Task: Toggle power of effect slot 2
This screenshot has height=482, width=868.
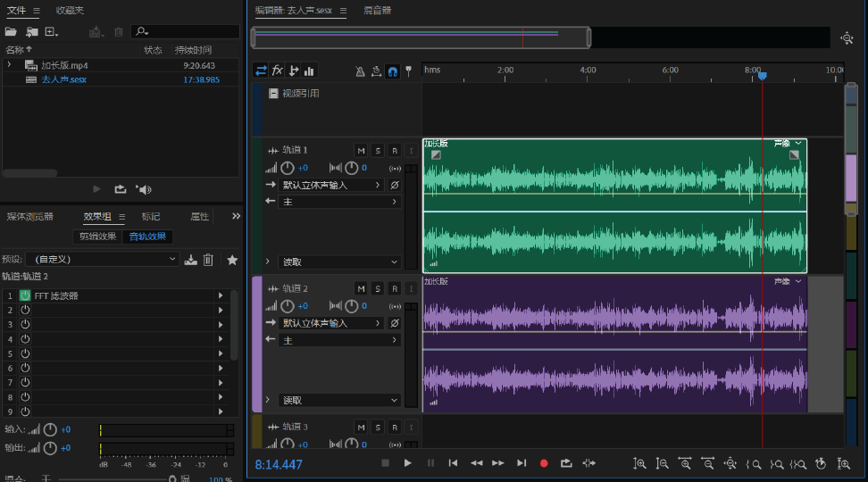Action: coord(25,310)
